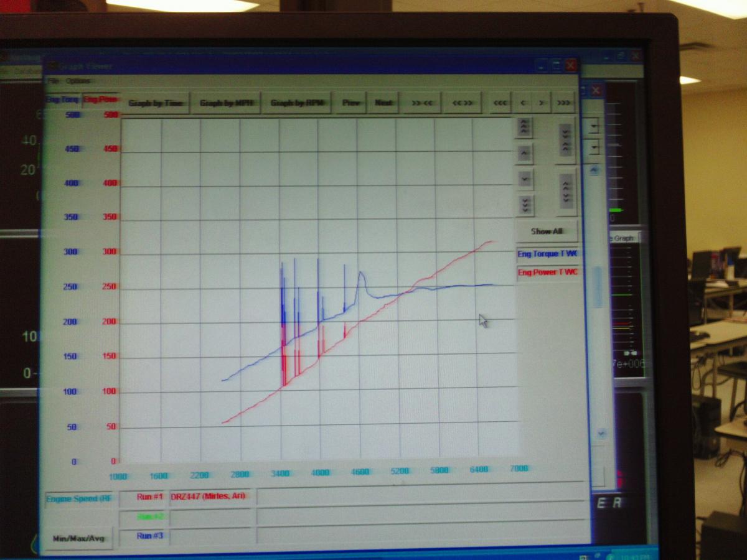Viewport: 747px width, 560px height.
Task: Close the Graph Viewer window
Action: pyautogui.click(x=571, y=65)
